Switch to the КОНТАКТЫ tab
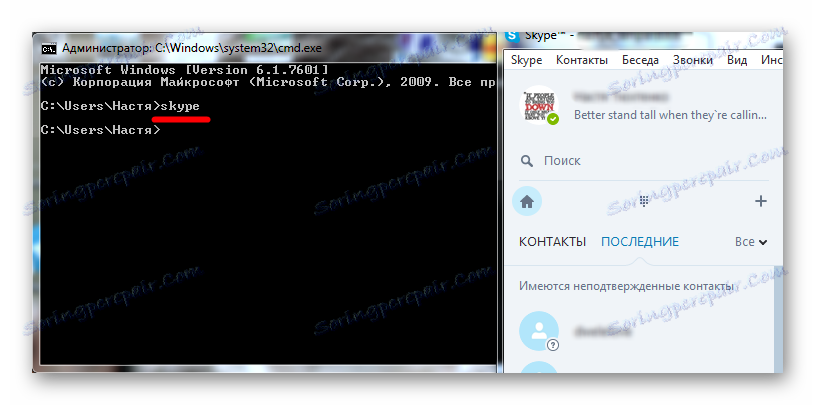The image size is (815, 405). pos(553,242)
